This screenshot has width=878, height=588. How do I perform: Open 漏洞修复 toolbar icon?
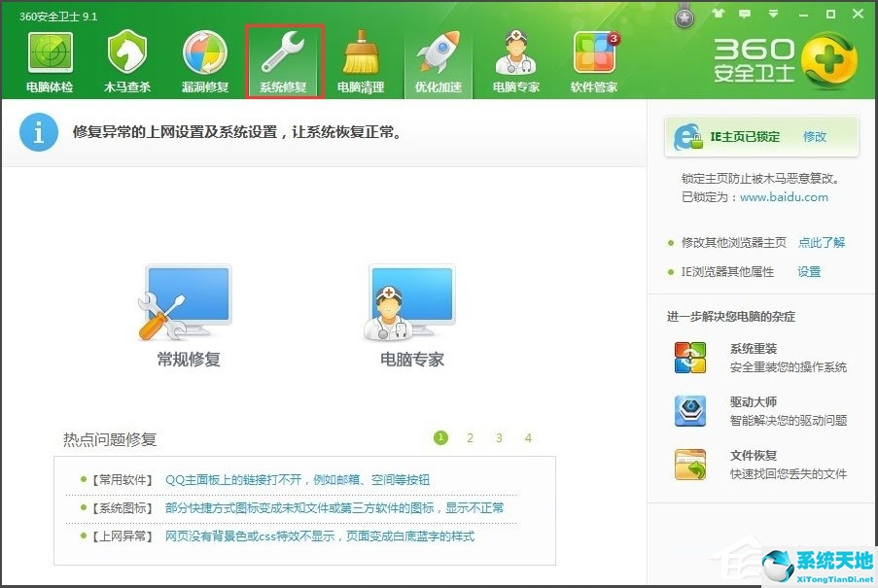pos(205,52)
